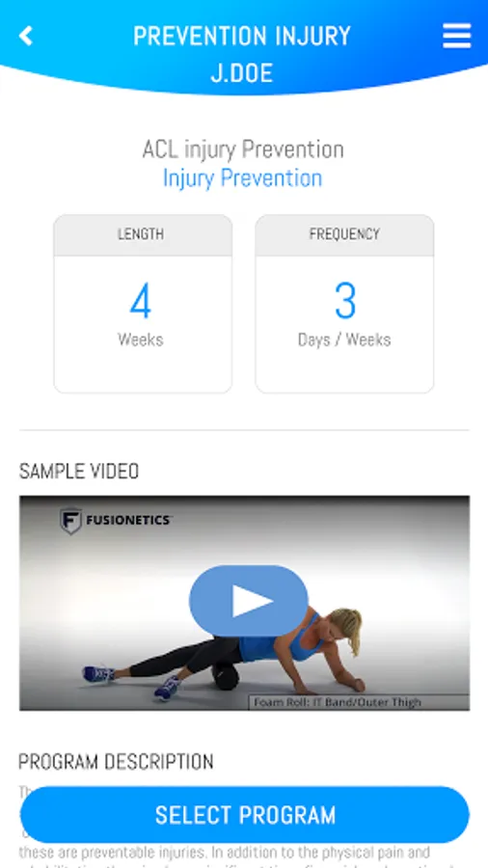Tap the blue number 3

click(344, 301)
